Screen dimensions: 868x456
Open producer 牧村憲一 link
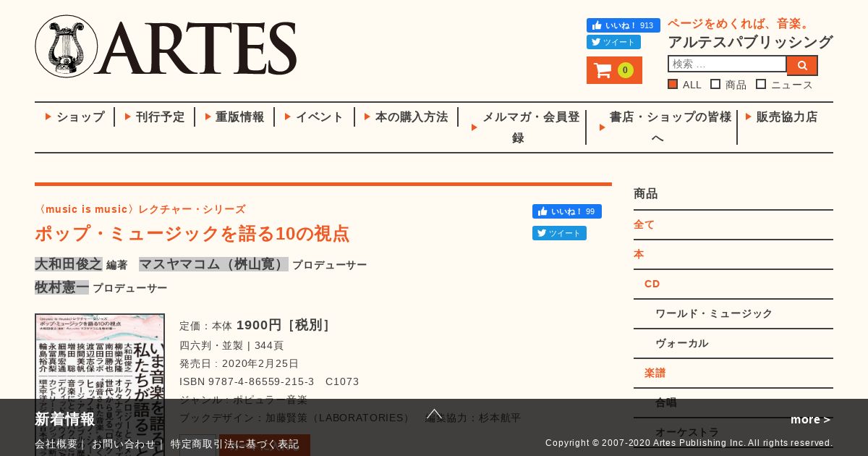point(61,287)
